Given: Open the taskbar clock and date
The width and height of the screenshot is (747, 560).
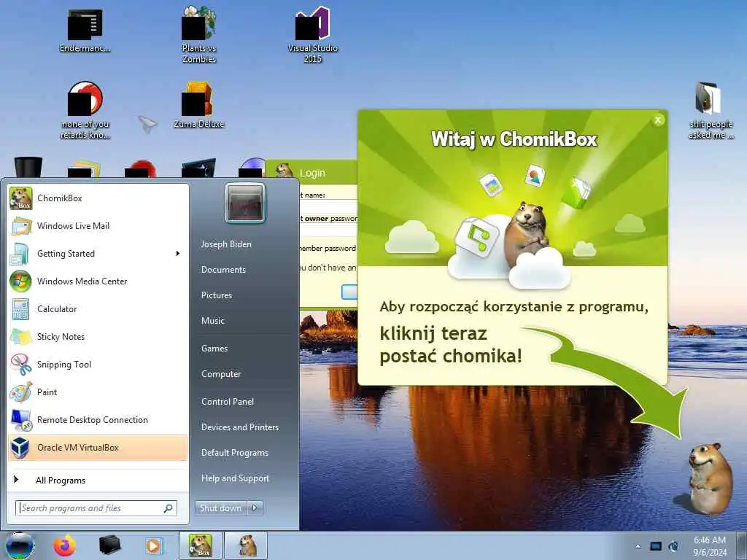Looking at the screenshot, I should point(710,546).
